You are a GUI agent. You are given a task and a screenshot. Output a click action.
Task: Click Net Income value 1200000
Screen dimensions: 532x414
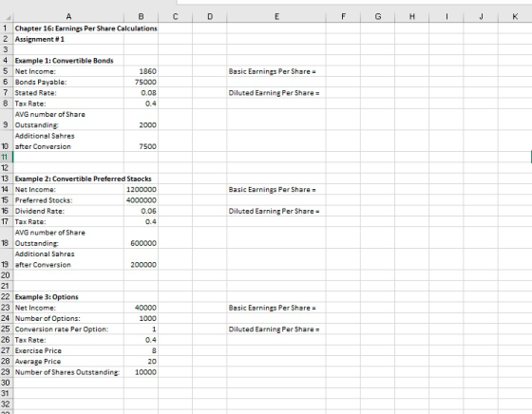click(142, 190)
